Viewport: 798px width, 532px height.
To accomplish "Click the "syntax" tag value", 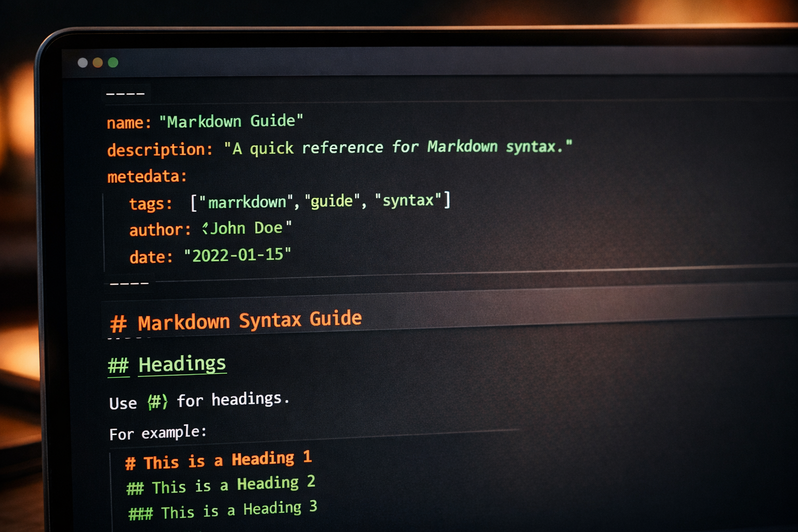I will click(x=408, y=200).
